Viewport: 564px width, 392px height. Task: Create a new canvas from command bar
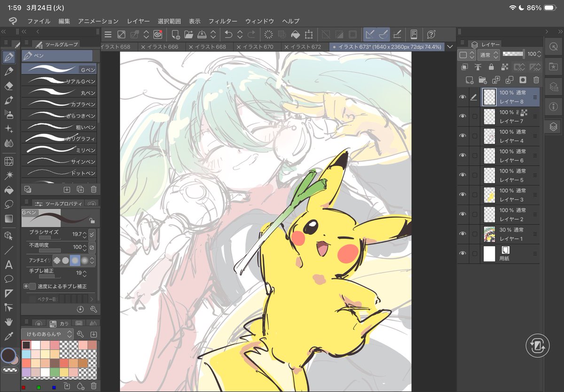(x=175, y=34)
